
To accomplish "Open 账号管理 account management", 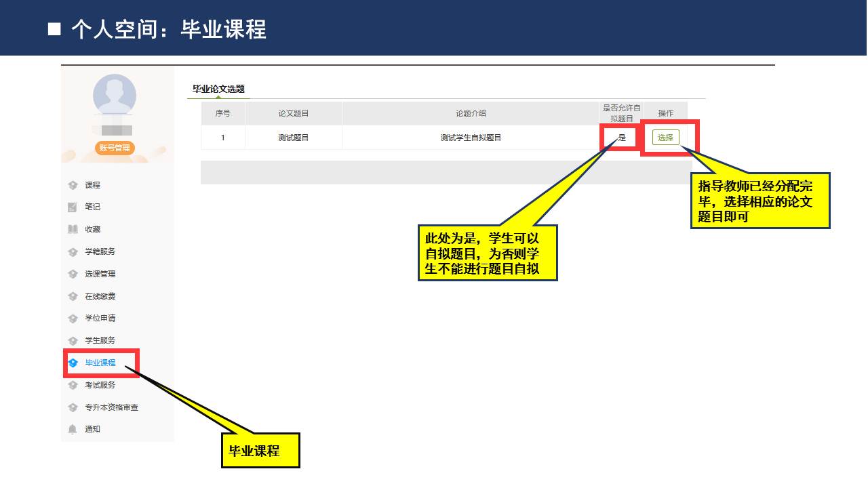I will pos(115,148).
